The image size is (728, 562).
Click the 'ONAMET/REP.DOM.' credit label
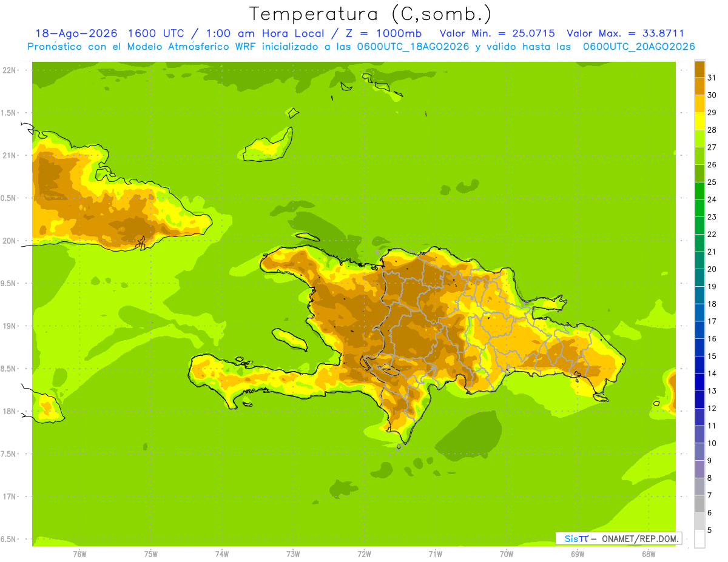click(639, 538)
